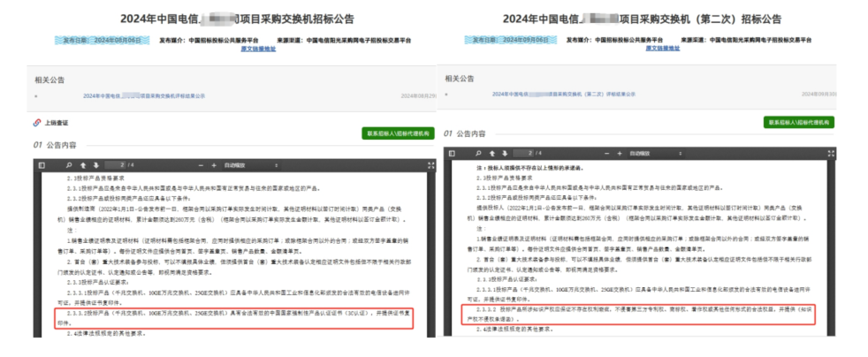
Task: Click the date 2024年09月30 beside related notice
Action: click(x=819, y=94)
